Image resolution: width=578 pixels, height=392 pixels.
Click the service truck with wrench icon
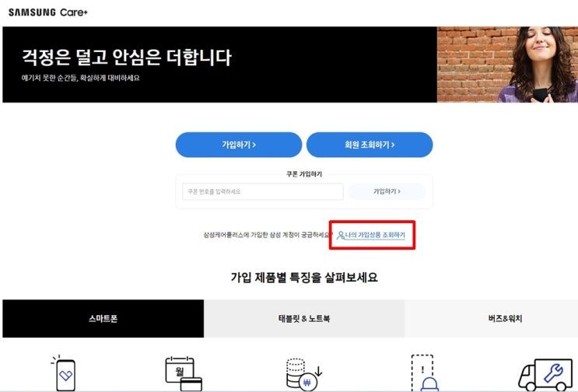point(545,375)
